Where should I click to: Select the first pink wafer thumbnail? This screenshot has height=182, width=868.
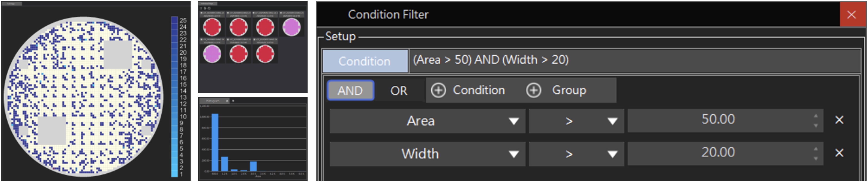pyautogui.click(x=291, y=27)
